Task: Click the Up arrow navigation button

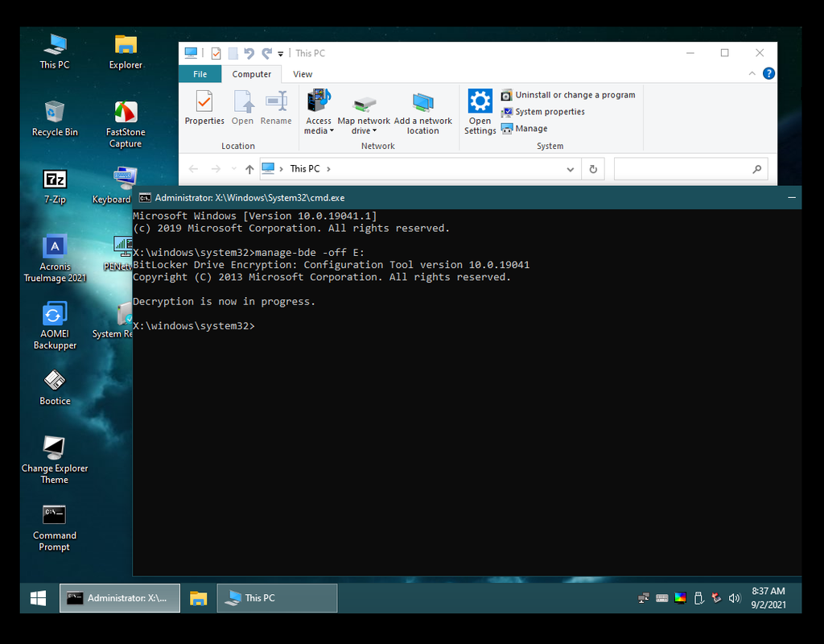Action: (249, 169)
